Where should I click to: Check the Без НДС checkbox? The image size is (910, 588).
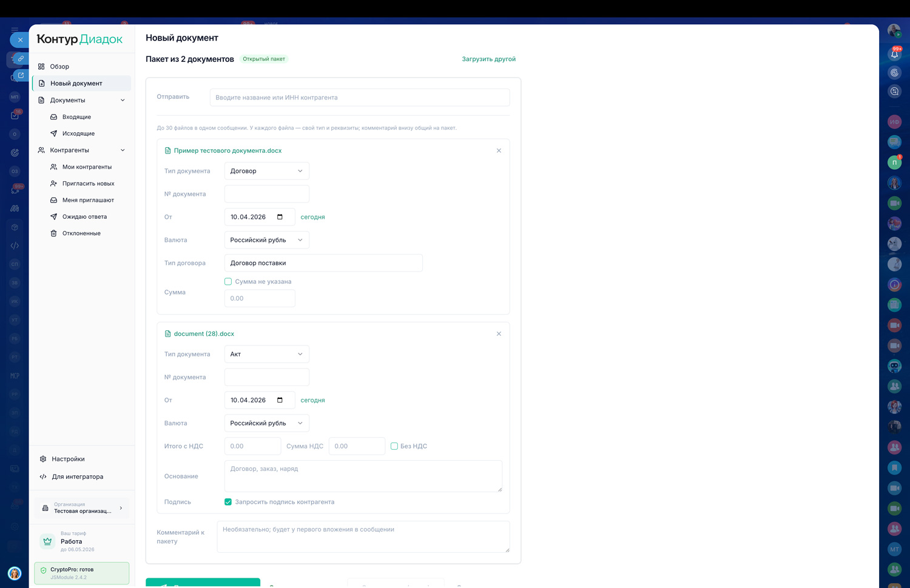pyautogui.click(x=394, y=446)
